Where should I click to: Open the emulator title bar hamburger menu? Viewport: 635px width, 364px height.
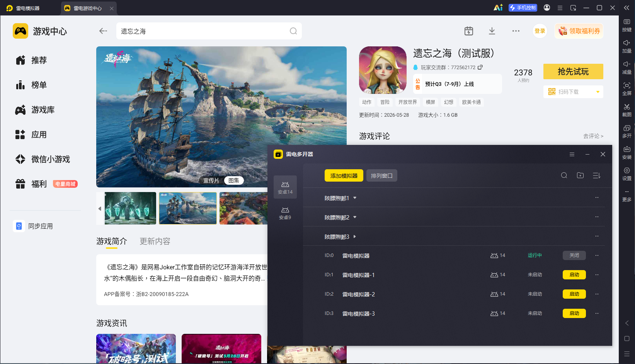tap(560, 8)
